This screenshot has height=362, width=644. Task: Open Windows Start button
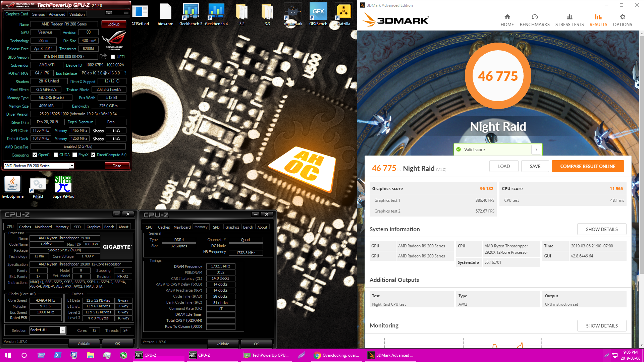[x=8, y=355]
